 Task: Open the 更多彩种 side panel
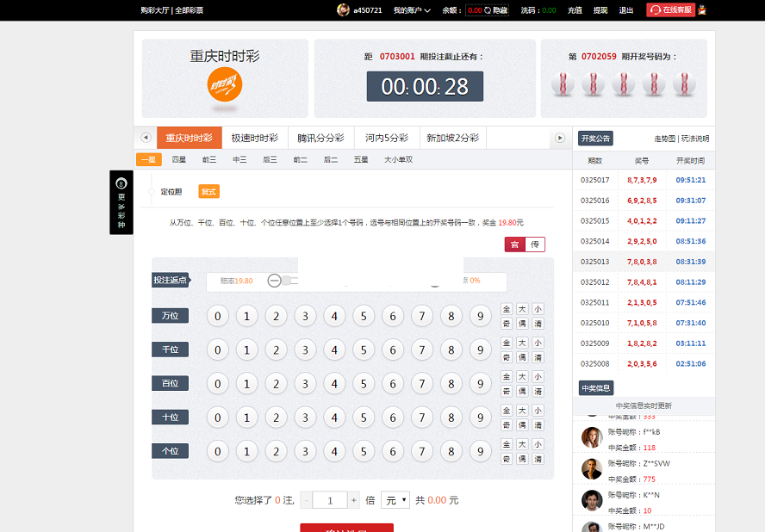point(121,202)
